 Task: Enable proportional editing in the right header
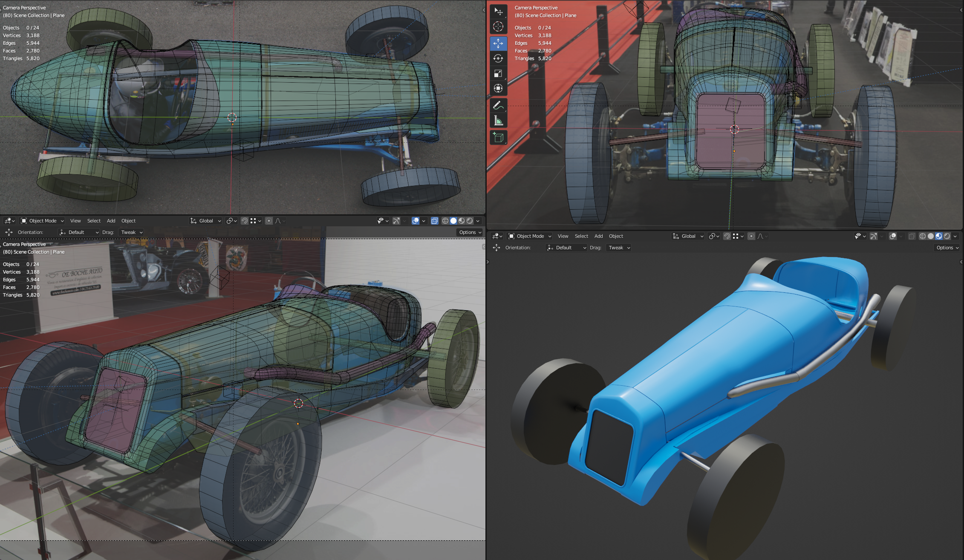click(x=751, y=236)
